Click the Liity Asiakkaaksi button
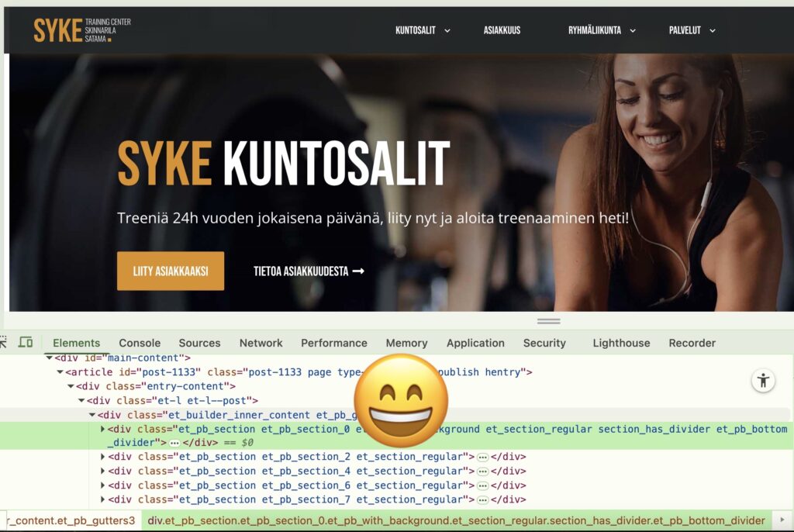Viewport: 794px width, 532px height. coord(171,271)
